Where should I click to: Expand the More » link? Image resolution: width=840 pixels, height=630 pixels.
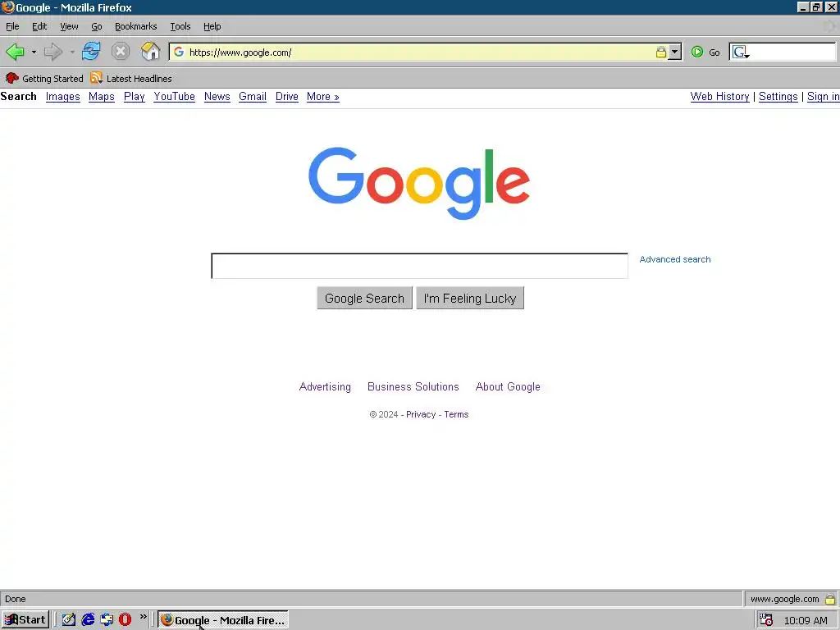(323, 97)
